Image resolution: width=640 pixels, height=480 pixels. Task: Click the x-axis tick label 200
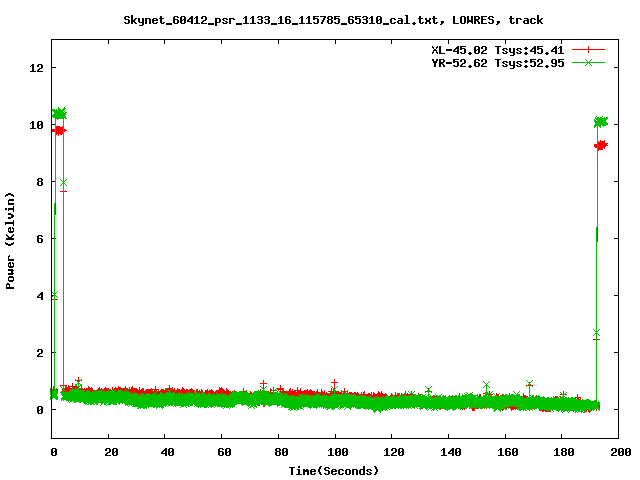[x=620, y=452]
